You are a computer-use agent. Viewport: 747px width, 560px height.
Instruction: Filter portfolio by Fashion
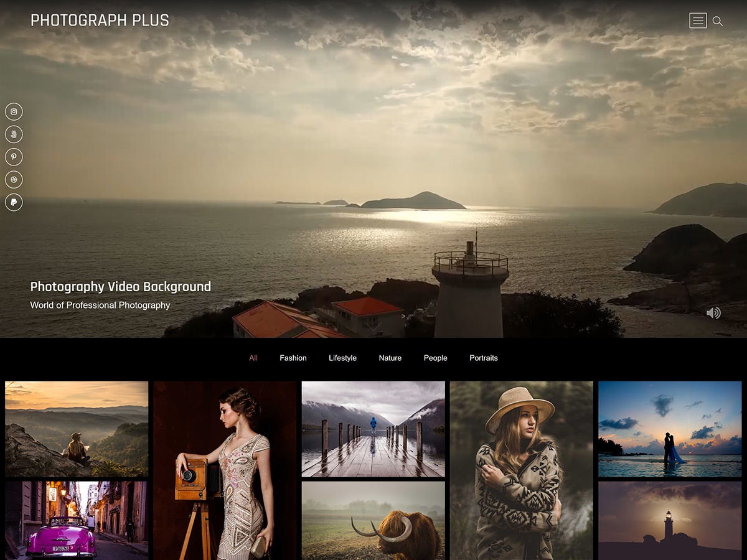tap(293, 358)
